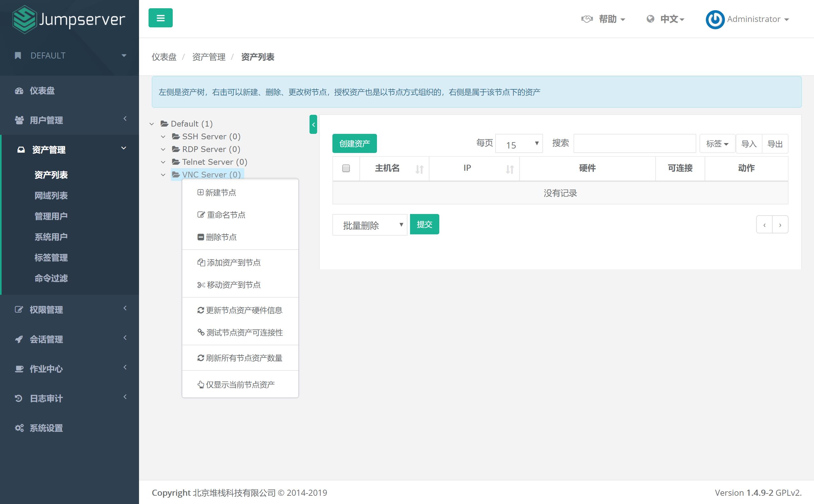This screenshot has width=814, height=504.
Task: Choose 添加资产到节点 in context menu
Action: pyautogui.click(x=240, y=263)
